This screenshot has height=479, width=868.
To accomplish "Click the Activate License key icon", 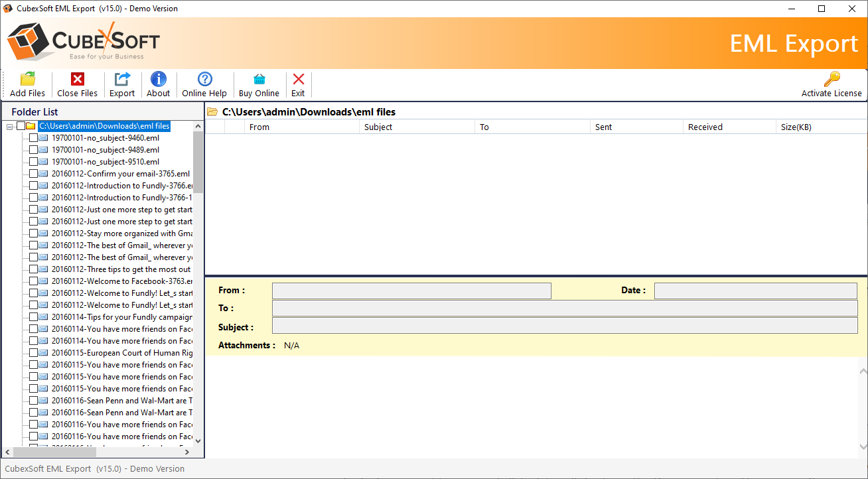I will tap(832, 79).
